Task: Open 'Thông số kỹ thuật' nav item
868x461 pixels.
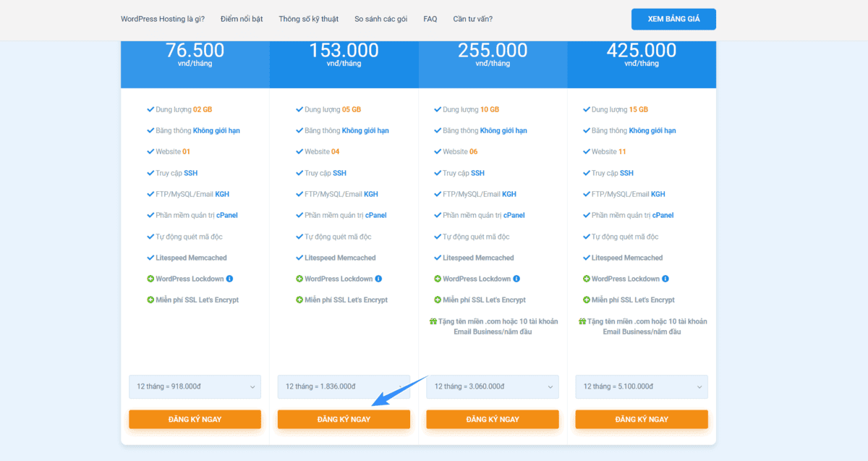Action: (309, 19)
